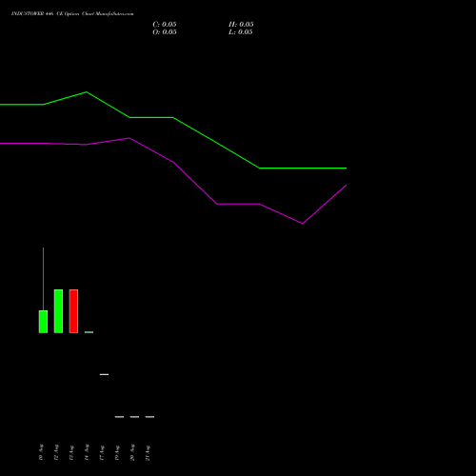Click the 14 Aug date label

tap(87, 452)
